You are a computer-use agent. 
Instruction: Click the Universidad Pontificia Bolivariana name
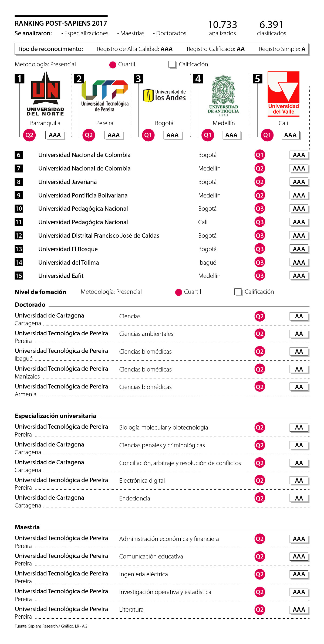click(x=83, y=195)
